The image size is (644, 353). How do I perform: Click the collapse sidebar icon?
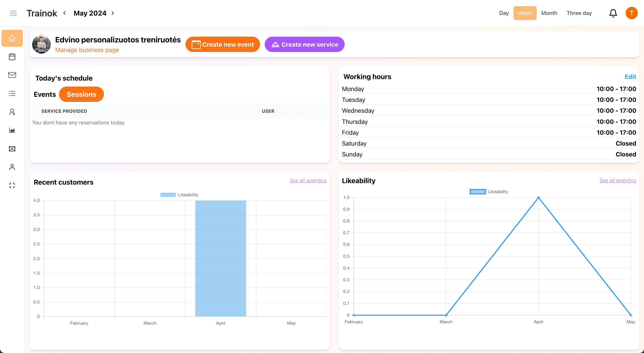pos(12,185)
